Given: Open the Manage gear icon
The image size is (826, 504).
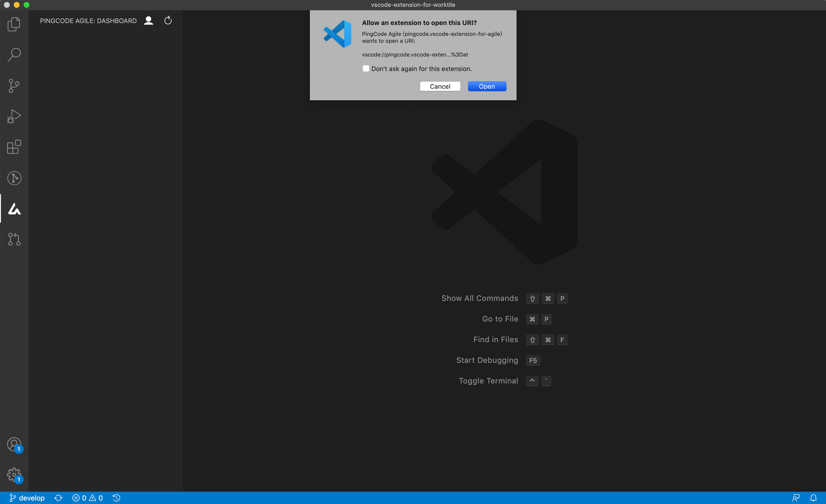Looking at the screenshot, I should (14, 476).
